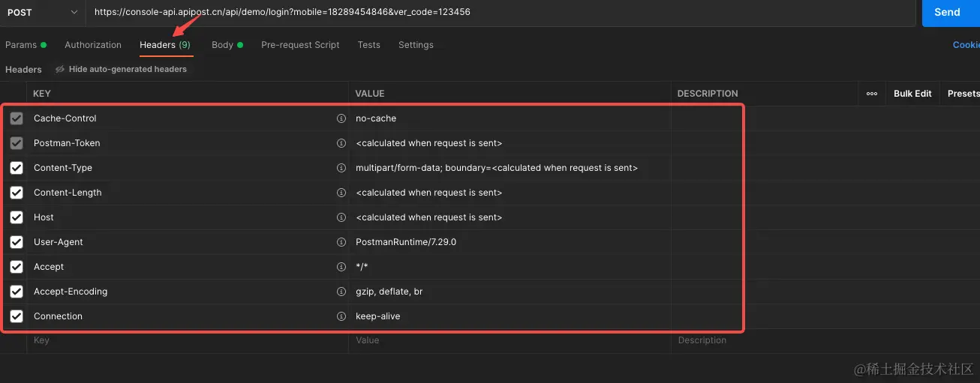
Task: Open the info icon for Host header
Action: click(x=341, y=217)
